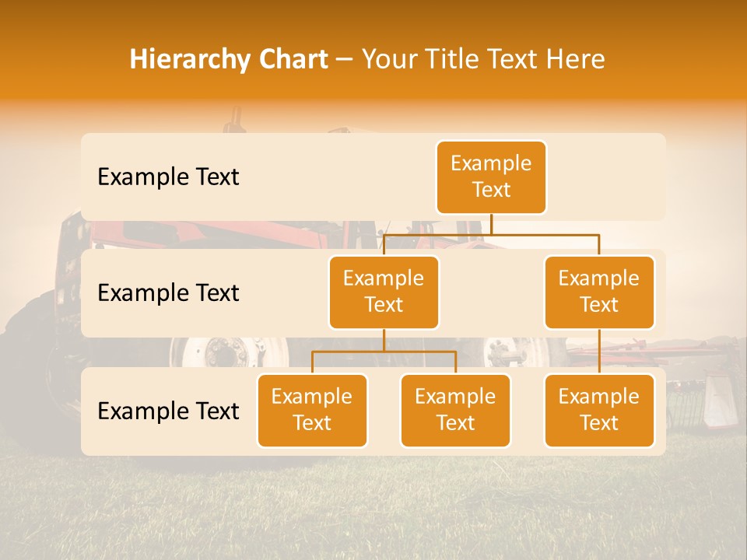Click bottom band gap between middle and right boxes
Screen dimensions: 747x560
pos(528,411)
